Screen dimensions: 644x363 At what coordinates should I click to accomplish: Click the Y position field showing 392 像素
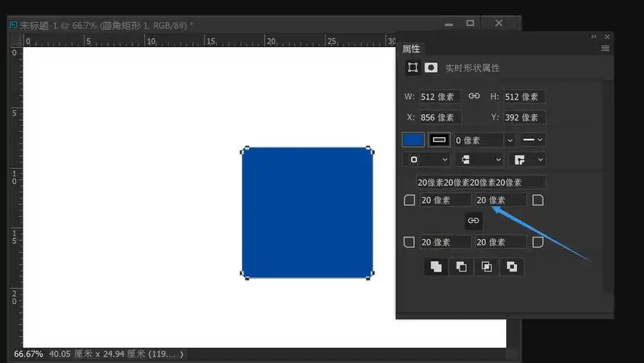tap(525, 118)
